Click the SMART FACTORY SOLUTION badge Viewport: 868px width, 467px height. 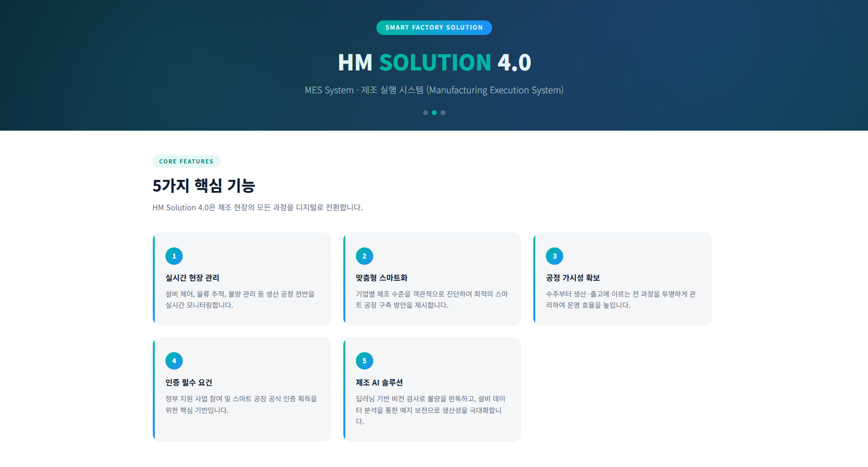(434, 28)
